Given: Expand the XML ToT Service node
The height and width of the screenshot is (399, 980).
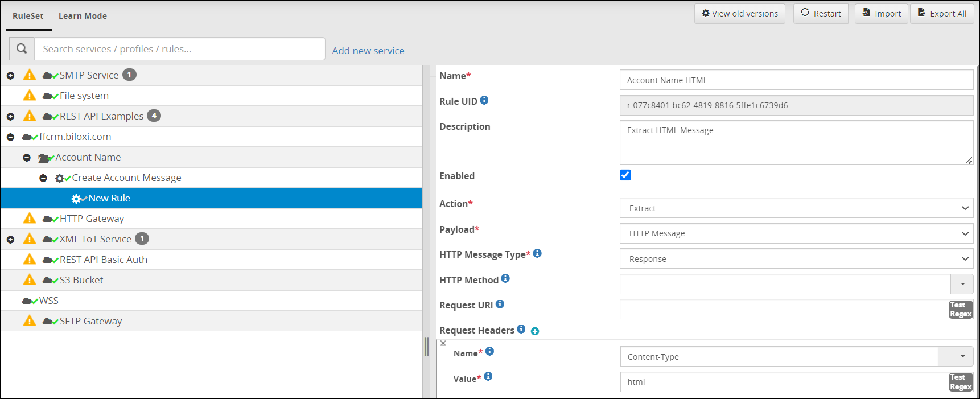Looking at the screenshot, I should [x=10, y=240].
